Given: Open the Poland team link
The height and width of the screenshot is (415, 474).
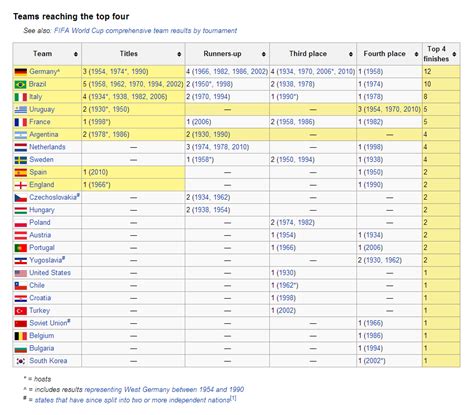Looking at the screenshot, I should coord(40,222).
